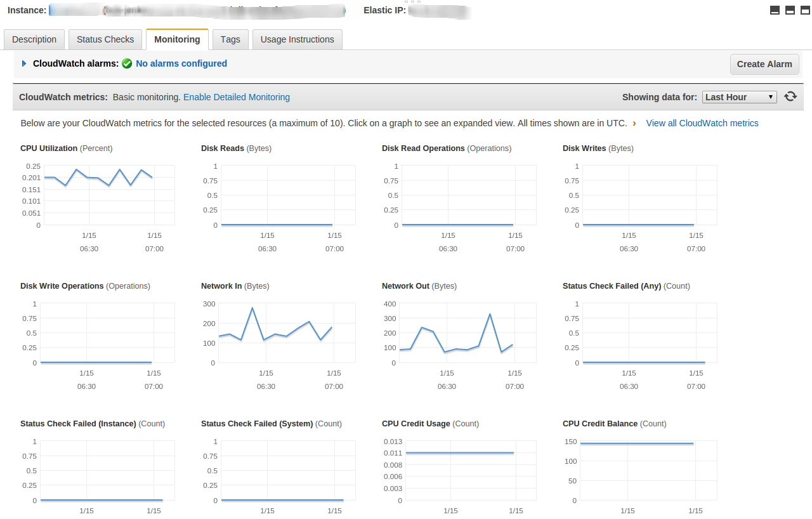The height and width of the screenshot is (519, 812).
Task: Select the half-height panel layout icon
Action: (x=790, y=10)
